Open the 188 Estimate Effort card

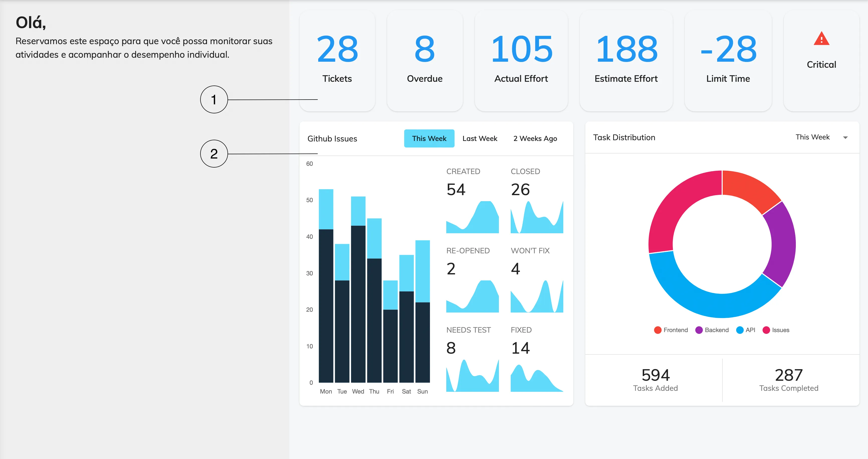[x=626, y=61]
